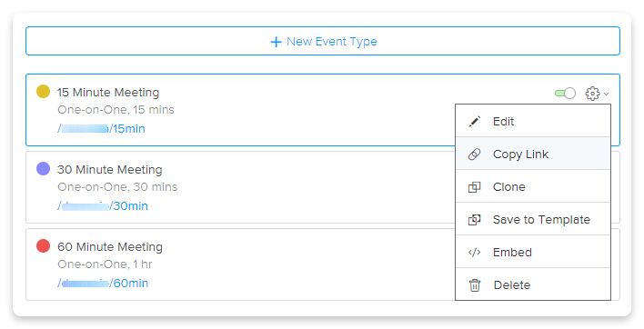This screenshot has width=644, height=329.
Task: Click the red 60 Minute Meeting color dot
Action: click(43, 245)
